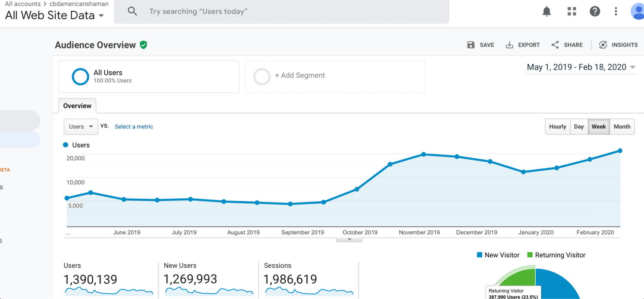Click the "100.00% Users" segment text
Screen dimensions: 644x299
click(x=112, y=81)
